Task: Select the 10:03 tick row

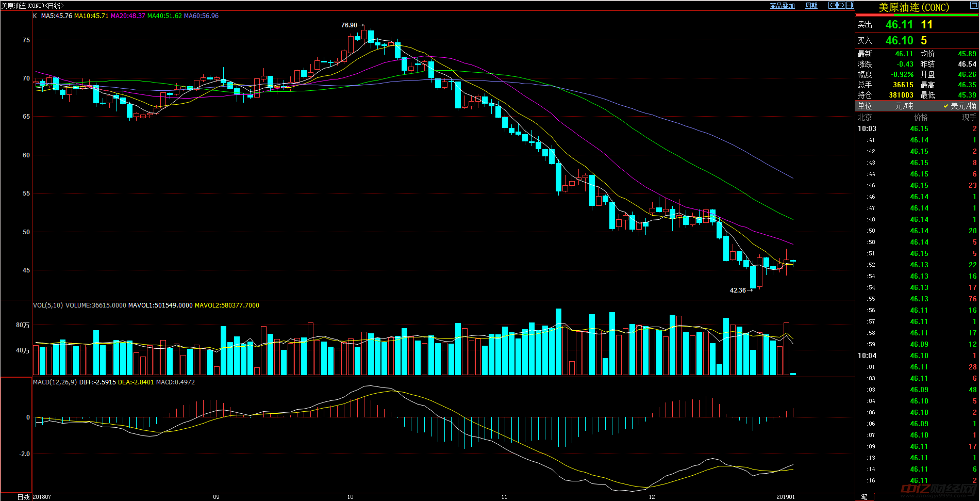Action: [x=917, y=129]
